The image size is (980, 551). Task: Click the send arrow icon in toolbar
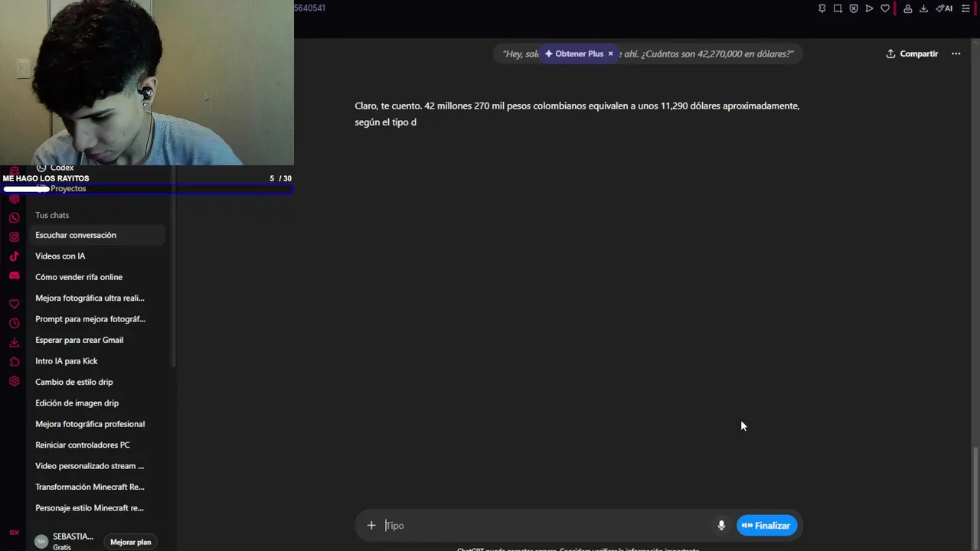869,8
